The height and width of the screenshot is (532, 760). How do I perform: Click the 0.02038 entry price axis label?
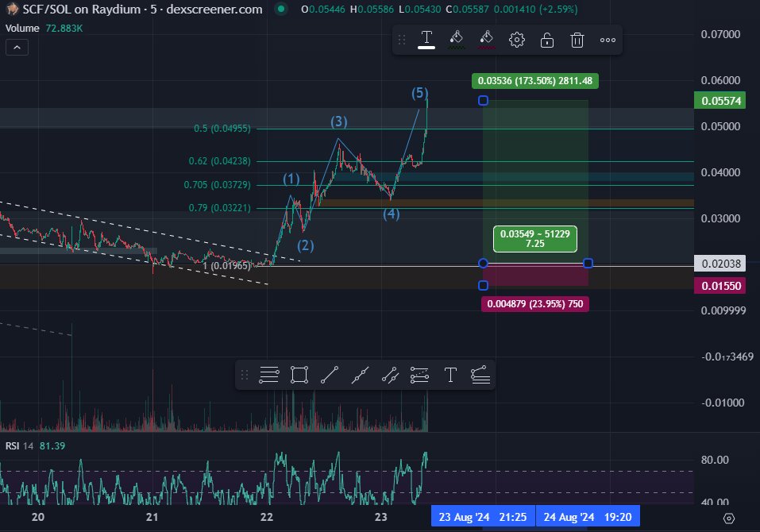720,264
